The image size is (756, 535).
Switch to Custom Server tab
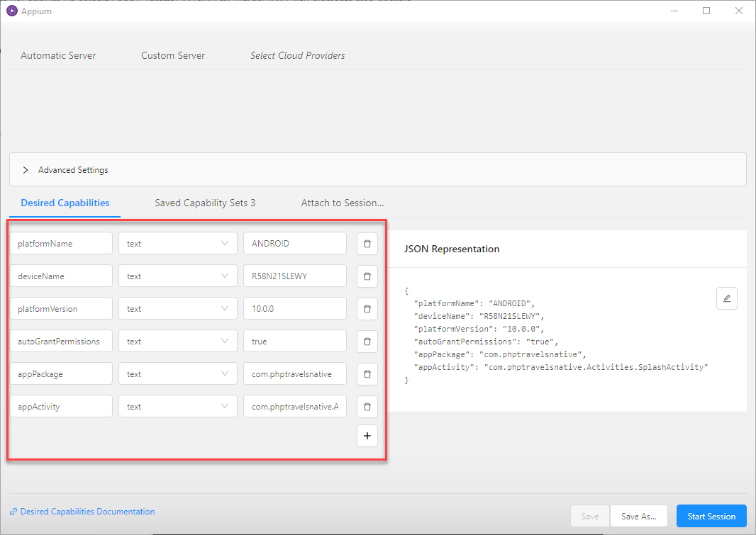[x=173, y=55]
